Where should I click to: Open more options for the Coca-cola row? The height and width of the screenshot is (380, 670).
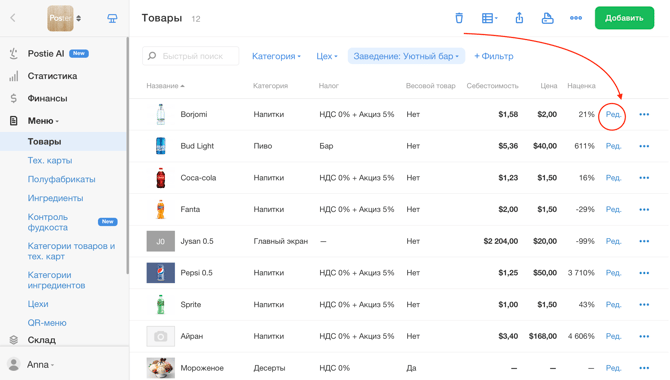point(644,178)
